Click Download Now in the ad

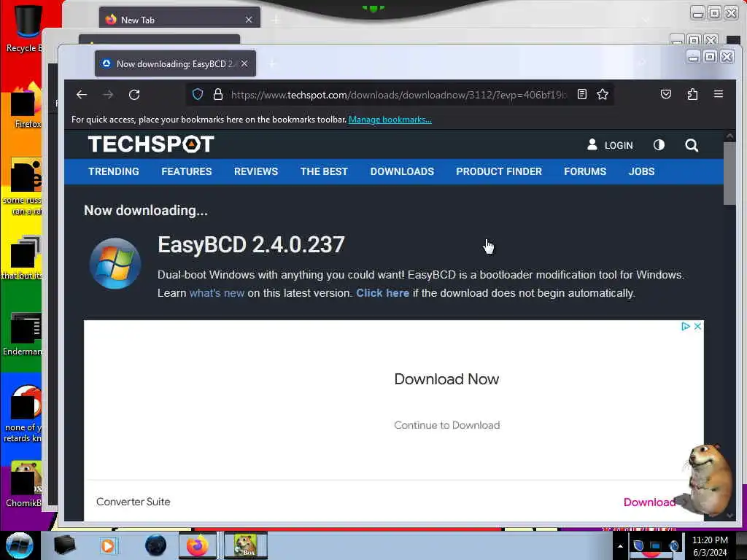[446, 379]
